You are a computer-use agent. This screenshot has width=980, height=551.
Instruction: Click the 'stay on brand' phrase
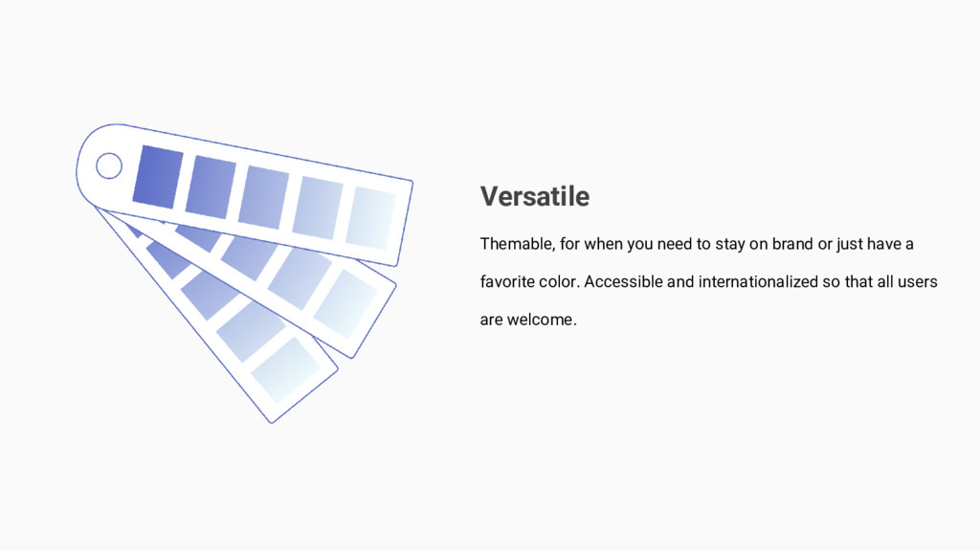[x=764, y=244]
